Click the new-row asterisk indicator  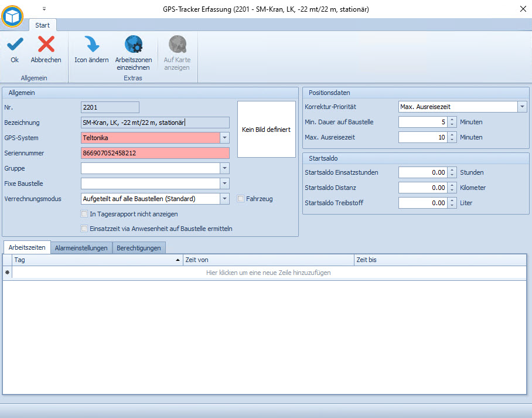[x=7, y=273]
